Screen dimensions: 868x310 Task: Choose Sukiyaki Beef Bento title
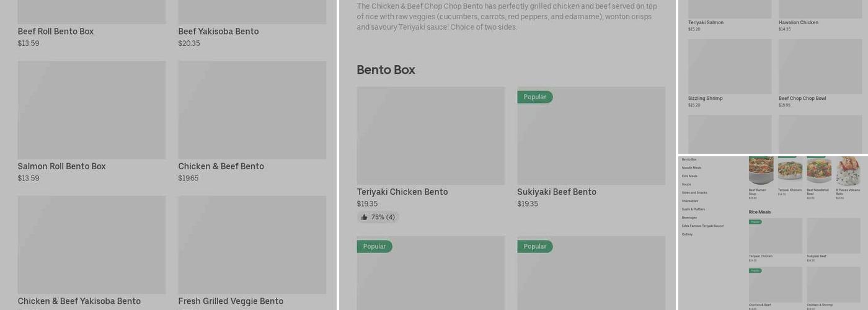point(556,192)
